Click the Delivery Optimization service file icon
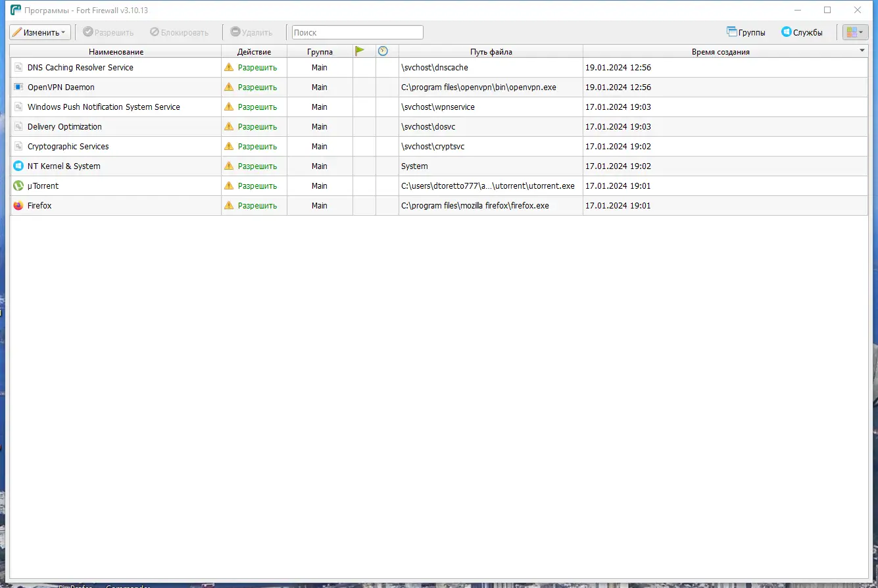This screenshot has height=588, width=878. 18,126
